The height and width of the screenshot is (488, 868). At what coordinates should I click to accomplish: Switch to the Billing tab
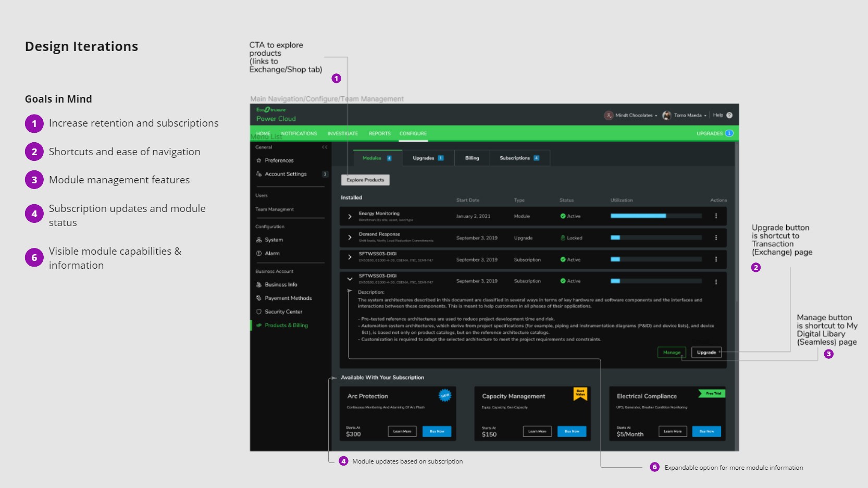tap(472, 158)
